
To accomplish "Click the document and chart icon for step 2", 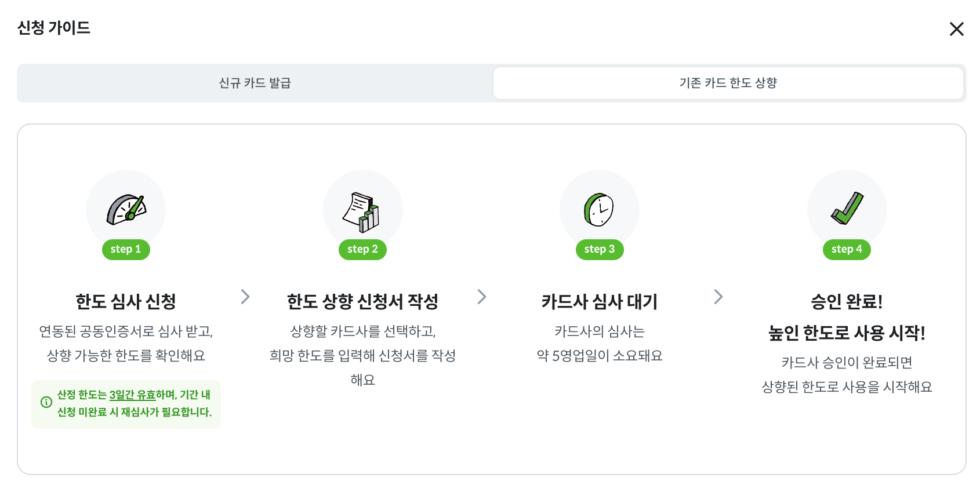I will pos(362,211).
